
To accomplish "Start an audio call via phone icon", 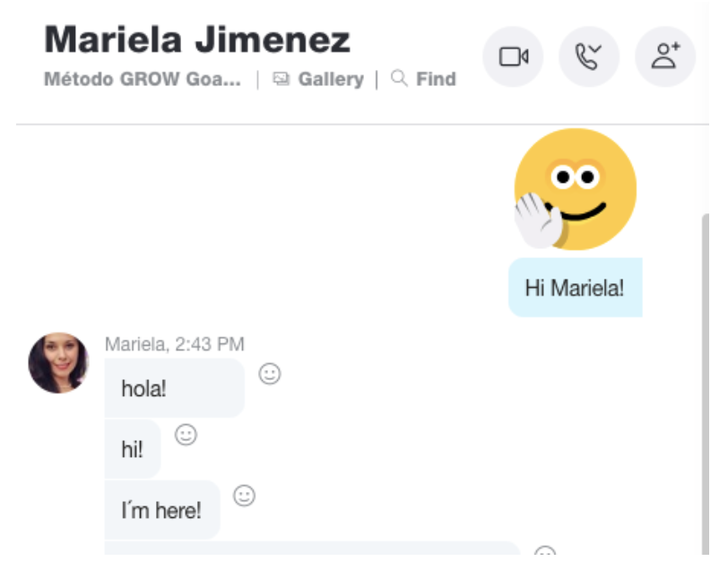I will pos(589,56).
